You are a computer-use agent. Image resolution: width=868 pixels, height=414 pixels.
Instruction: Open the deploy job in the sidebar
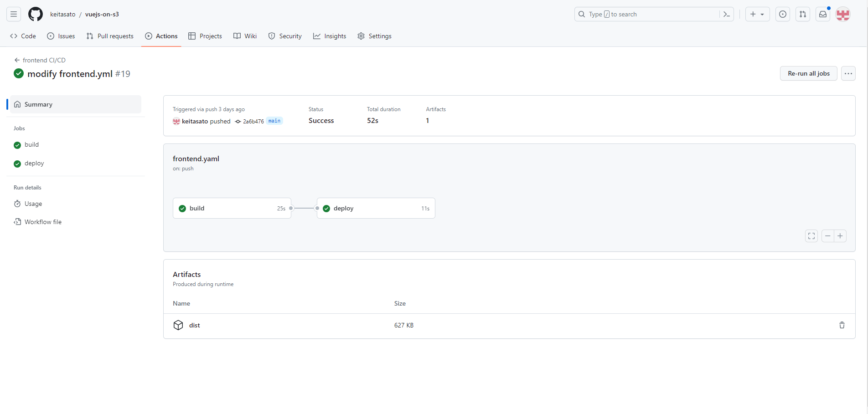[76, 164]
